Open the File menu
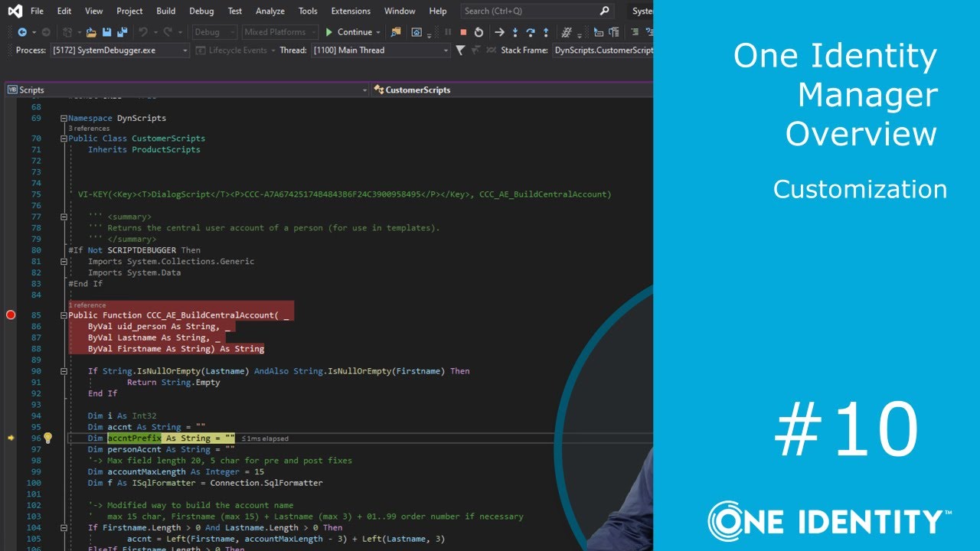980x551 pixels. [x=37, y=11]
